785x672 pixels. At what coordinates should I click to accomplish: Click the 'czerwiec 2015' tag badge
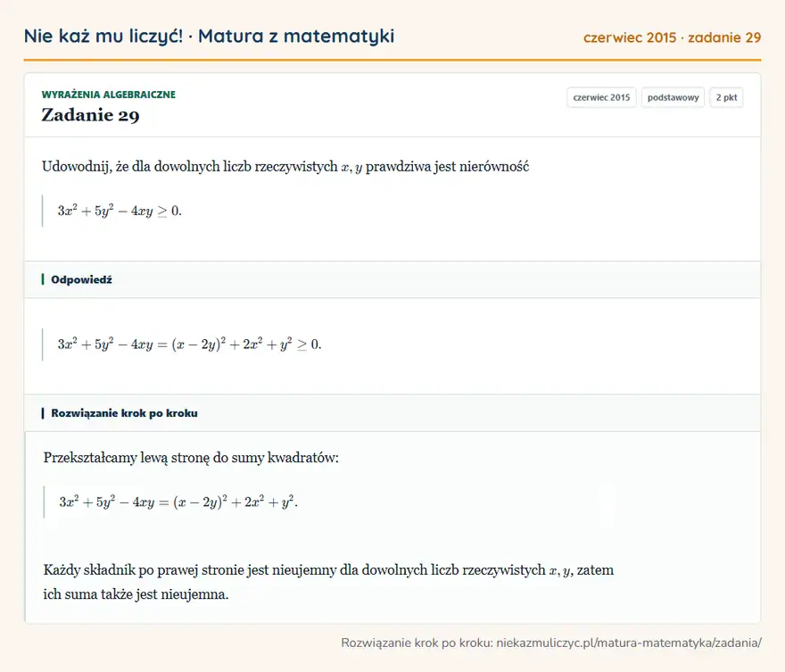click(x=601, y=97)
